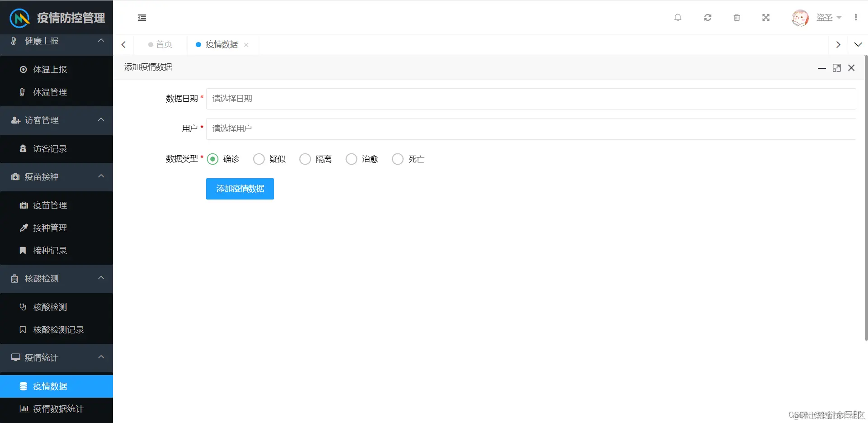
Task: Click the refresh icon in top bar
Action: (708, 18)
